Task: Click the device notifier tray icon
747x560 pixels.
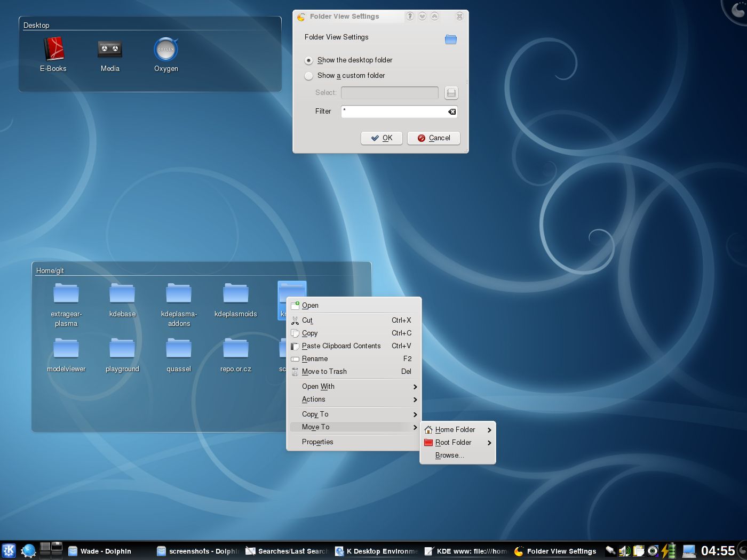Action: click(x=609, y=551)
